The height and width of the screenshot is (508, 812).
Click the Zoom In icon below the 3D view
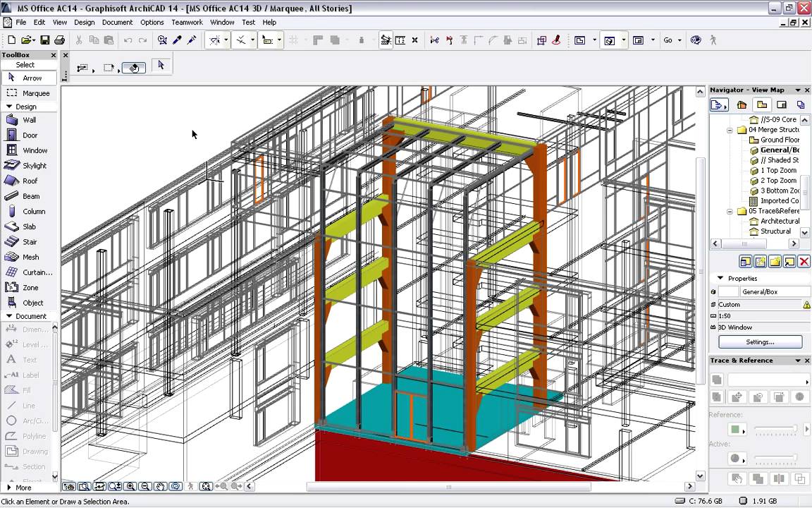[x=130, y=486]
